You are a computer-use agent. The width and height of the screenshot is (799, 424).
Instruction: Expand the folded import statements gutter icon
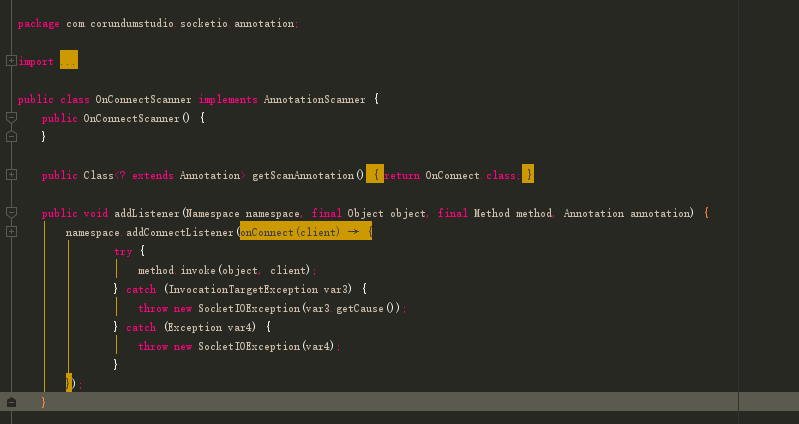[x=11, y=61]
